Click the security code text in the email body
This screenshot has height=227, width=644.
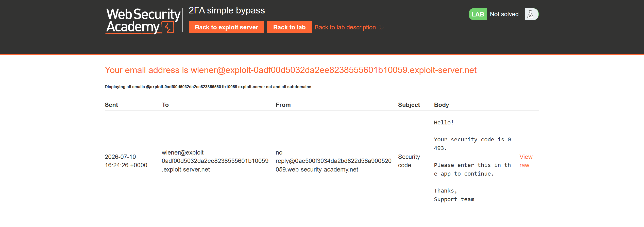472,144
